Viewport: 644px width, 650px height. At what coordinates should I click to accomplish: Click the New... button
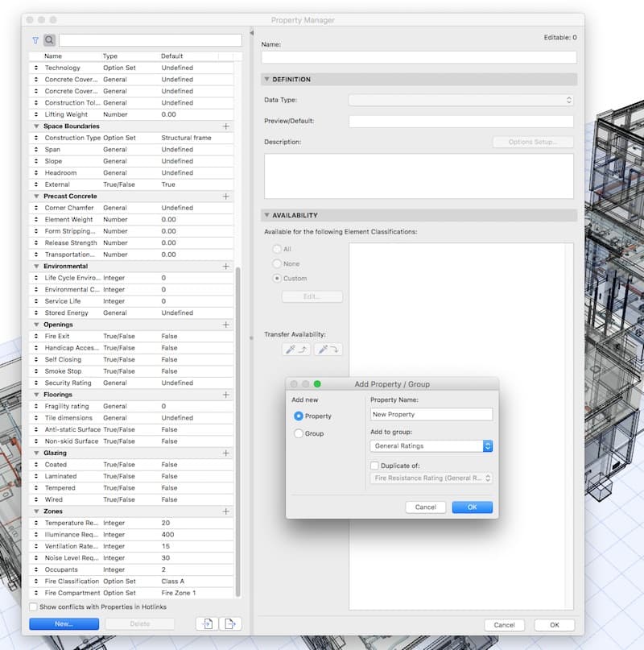pos(64,623)
